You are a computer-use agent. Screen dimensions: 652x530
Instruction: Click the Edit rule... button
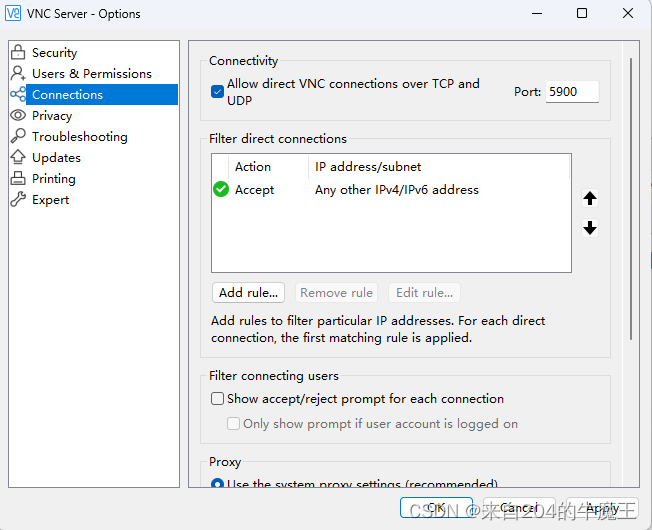click(x=425, y=293)
